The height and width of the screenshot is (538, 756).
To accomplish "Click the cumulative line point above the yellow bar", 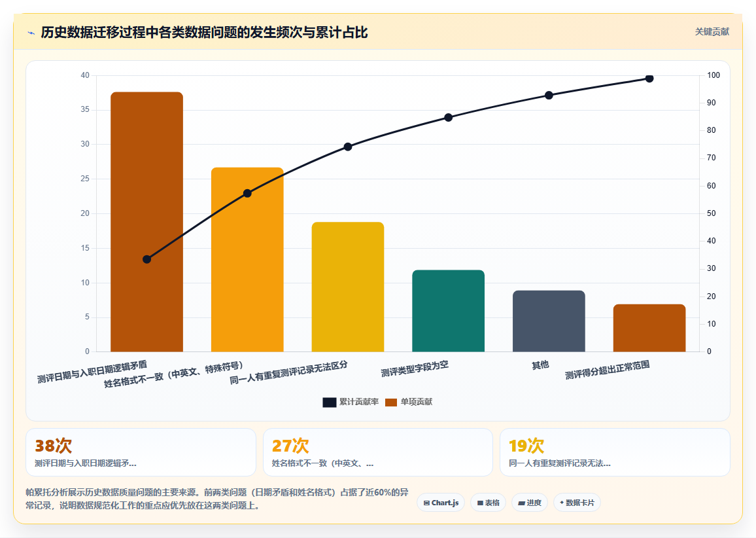I will tap(348, 147).
